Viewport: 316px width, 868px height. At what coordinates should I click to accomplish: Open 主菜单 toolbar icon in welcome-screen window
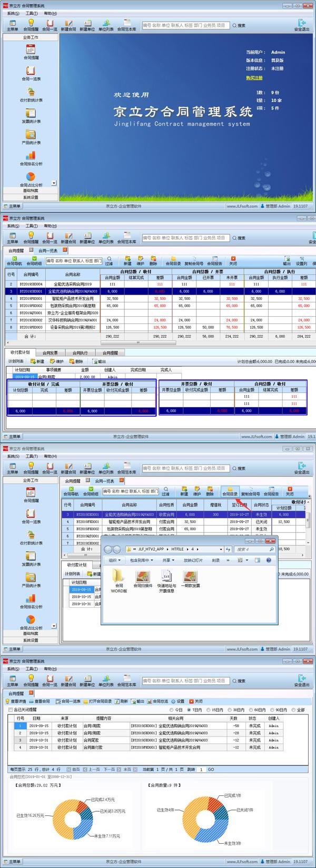pyautogui.click(x=13, y=25)
